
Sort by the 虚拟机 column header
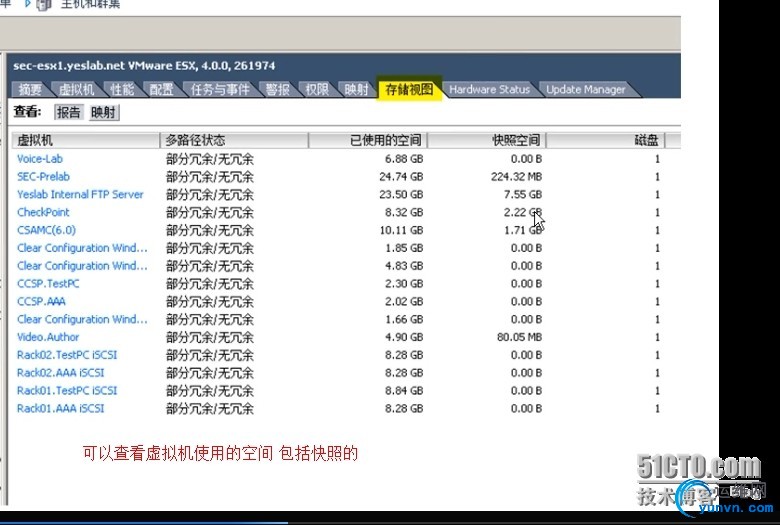click(x=86, y=140)
